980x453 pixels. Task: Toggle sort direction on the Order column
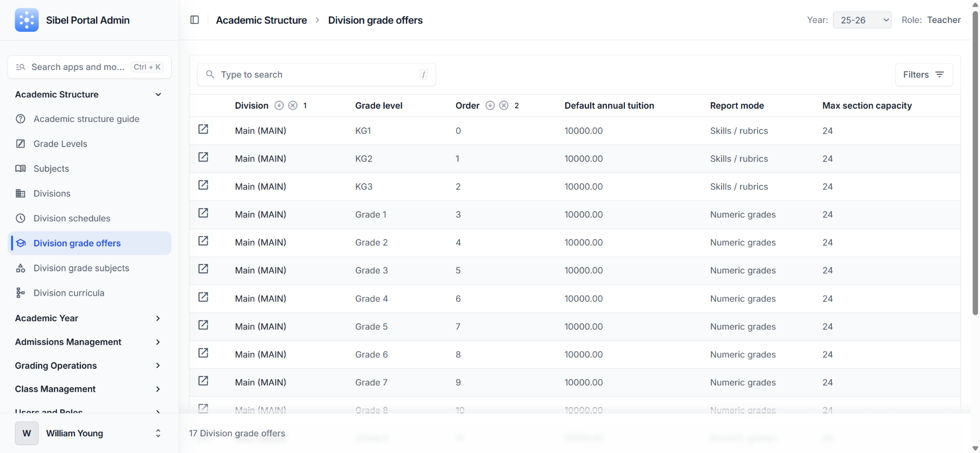pos(490,105)
